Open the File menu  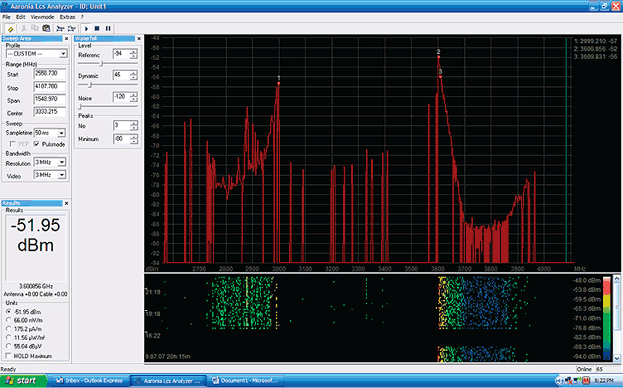pos(6,17)
